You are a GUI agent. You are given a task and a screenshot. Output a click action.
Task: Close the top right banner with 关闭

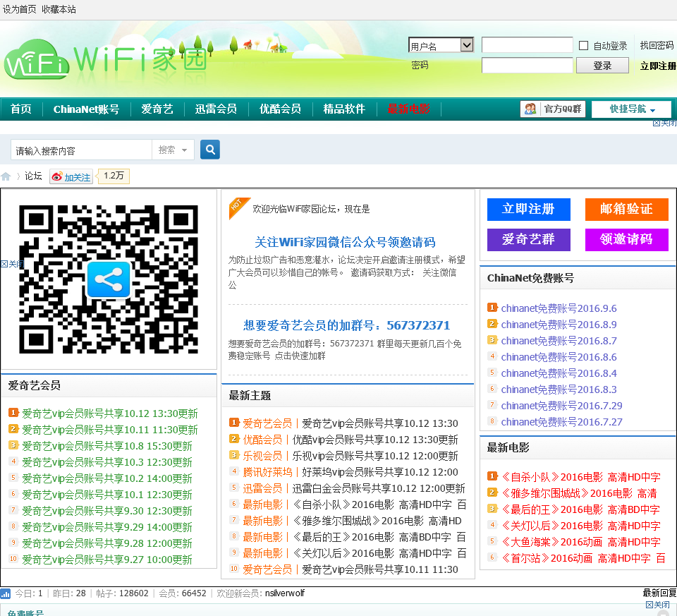tap(664, 123)
